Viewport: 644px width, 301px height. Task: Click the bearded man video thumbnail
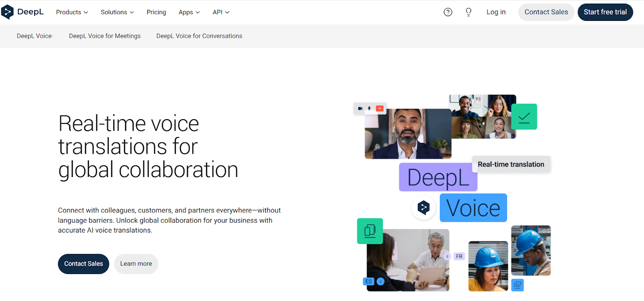point(408,134)
